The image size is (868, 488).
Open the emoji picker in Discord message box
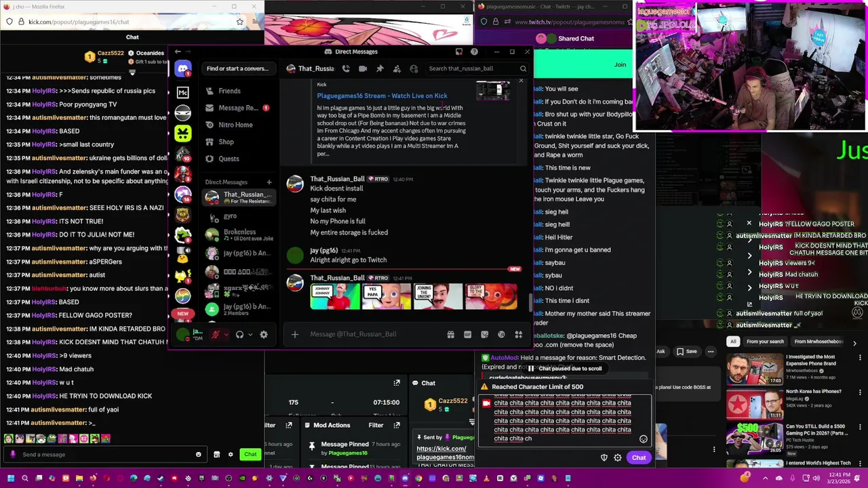coord(501,334)
